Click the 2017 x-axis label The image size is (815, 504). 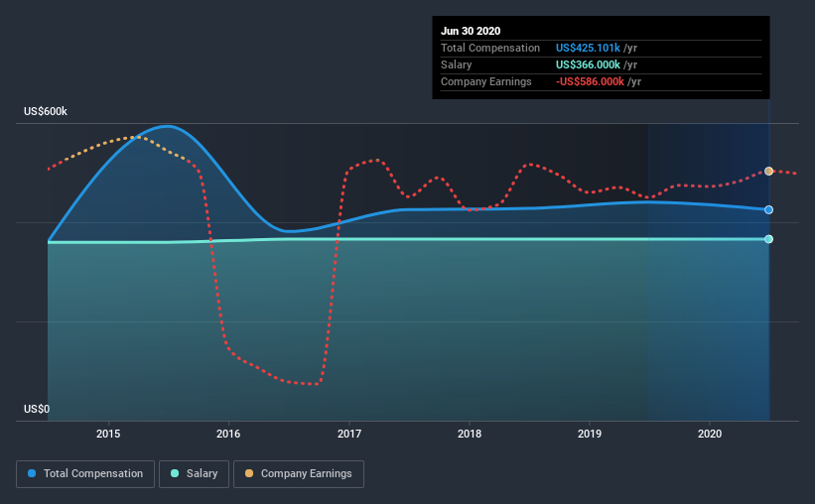point(349,434)
